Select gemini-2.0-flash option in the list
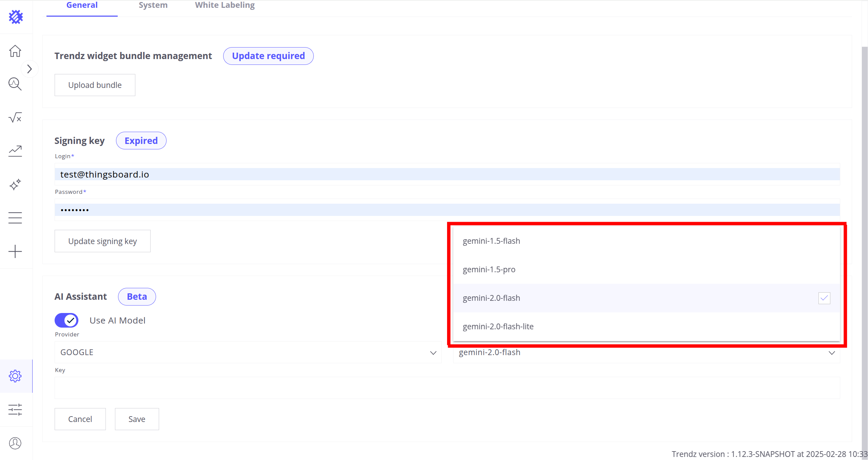868x460 pixels. [x=647, y=298]
